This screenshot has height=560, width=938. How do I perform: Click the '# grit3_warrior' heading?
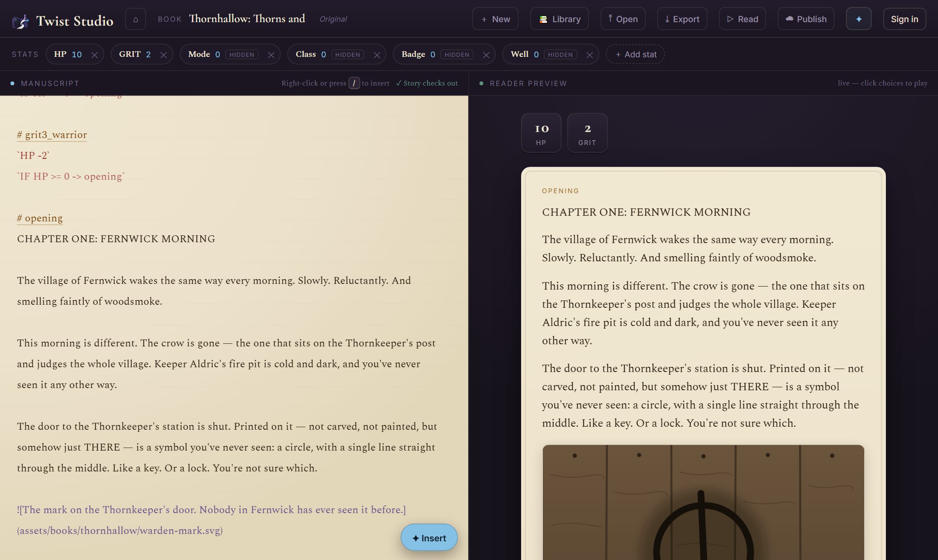pos(52,135)
